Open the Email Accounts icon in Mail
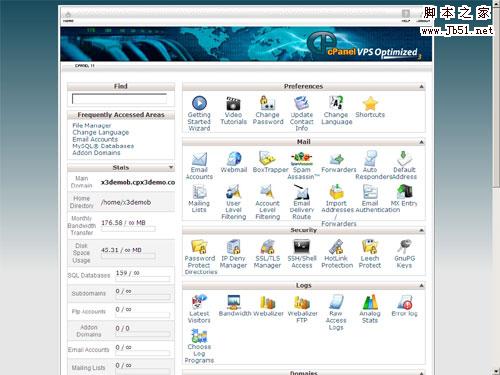The image size is (500, 375). [x=199, y=159]
